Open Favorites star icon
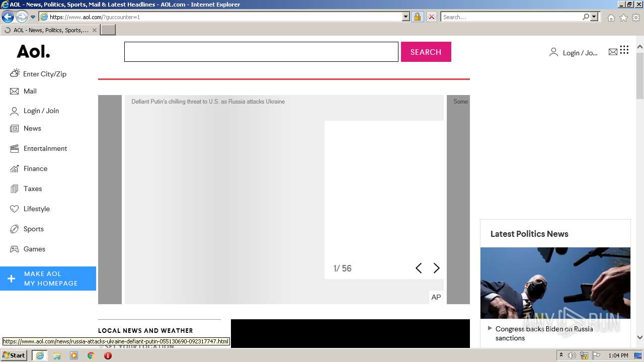Image resolution: width=644 pixels, height=362 pixels. point(623,18)
